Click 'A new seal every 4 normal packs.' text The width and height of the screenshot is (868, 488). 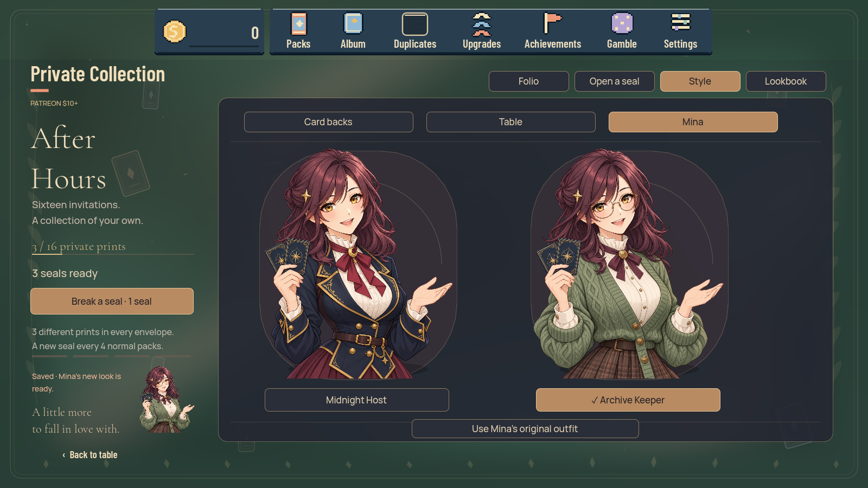[x=98, y=346]
